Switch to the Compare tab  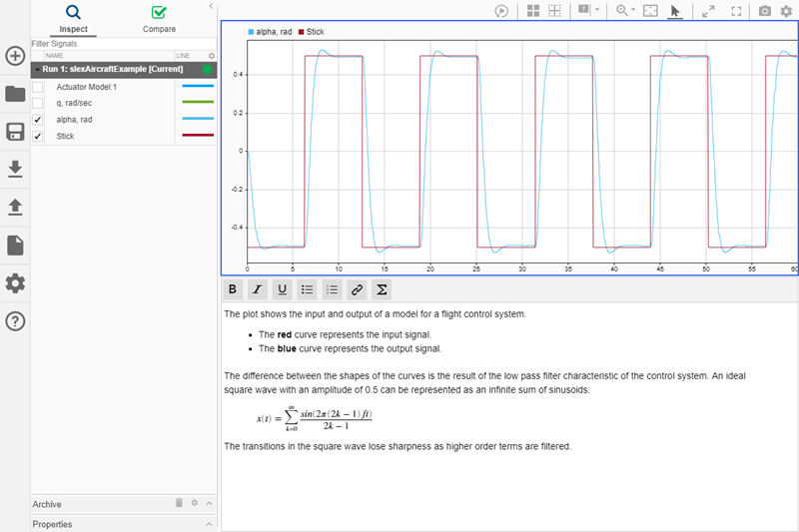click(159, 19)
